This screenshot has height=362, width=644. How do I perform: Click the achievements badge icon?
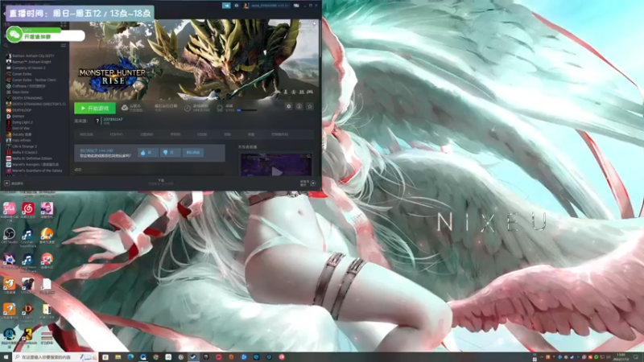[220, 108]
